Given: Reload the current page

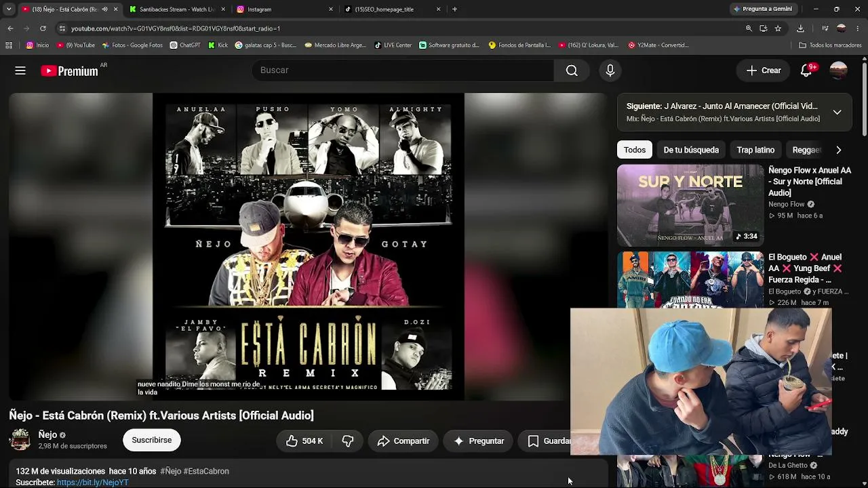Looking at the screenshot, I should (43, 28).
